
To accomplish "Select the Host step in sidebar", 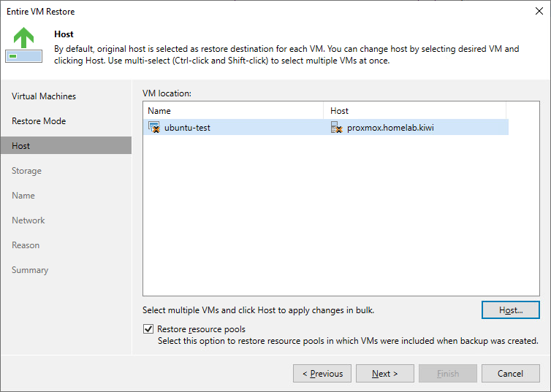I will [21, 146].
